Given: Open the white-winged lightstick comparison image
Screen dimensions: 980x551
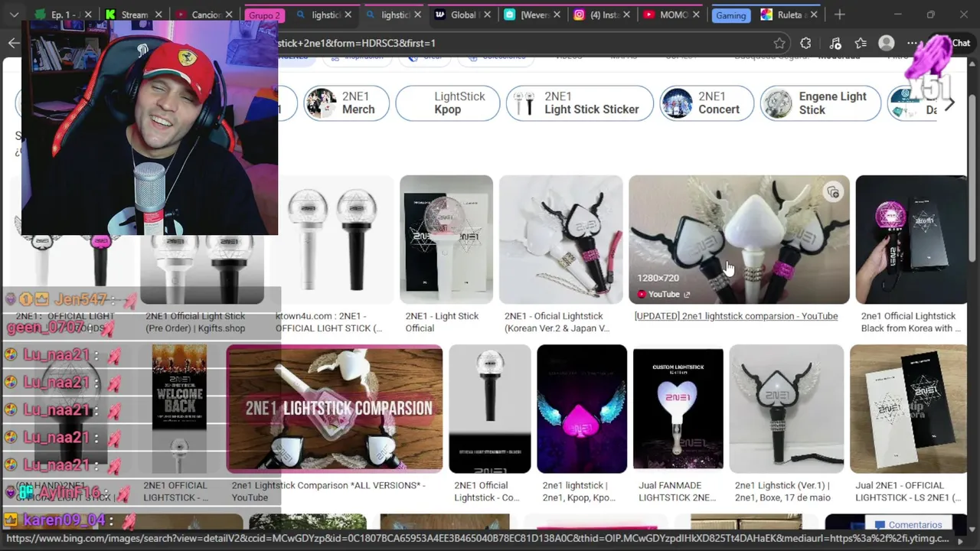Looking at the screenshot, I should coord(739,240).
